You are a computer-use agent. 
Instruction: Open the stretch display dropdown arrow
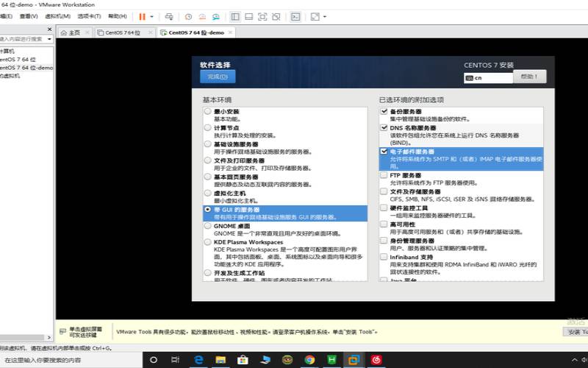[x=325, y=16]
